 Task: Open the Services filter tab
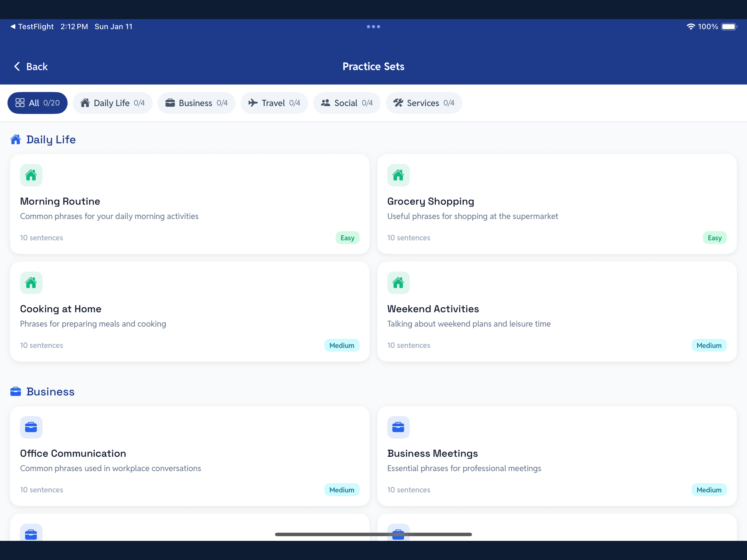tap(424, 103)
